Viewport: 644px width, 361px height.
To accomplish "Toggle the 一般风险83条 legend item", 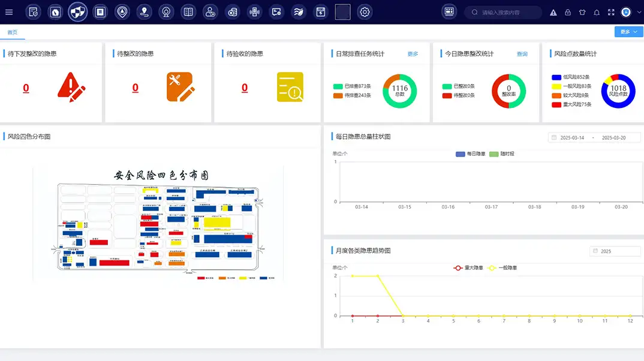I will point(571,86).
